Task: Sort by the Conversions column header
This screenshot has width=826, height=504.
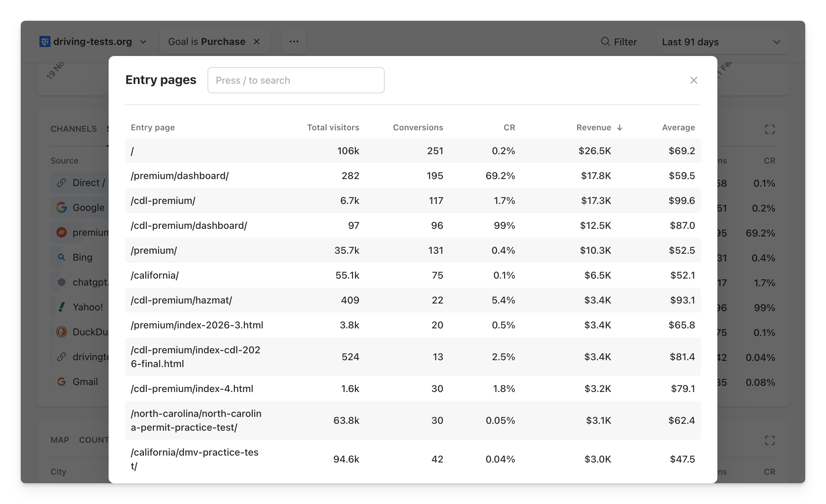Action: tap(418, 128)
